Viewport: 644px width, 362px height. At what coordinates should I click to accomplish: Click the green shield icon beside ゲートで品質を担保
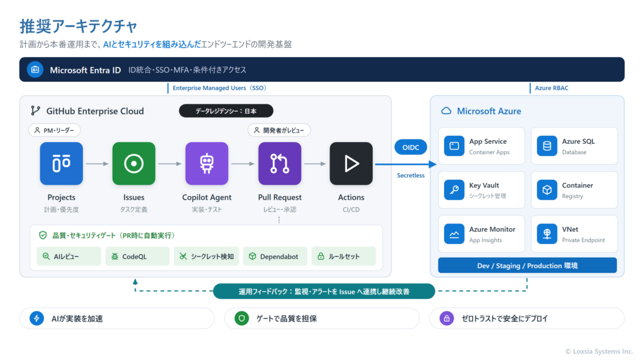tap(241, 318)
